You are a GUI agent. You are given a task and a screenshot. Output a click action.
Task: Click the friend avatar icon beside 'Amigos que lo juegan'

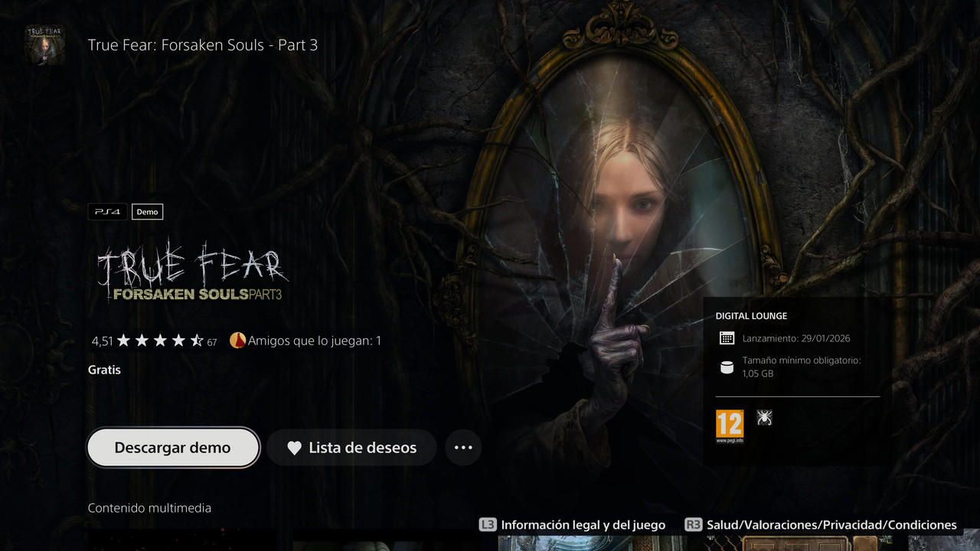[237, 341]
